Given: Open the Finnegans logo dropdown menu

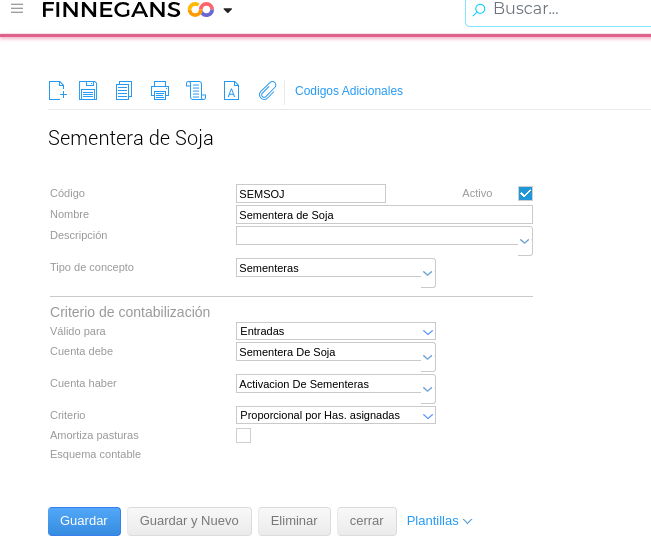Looking at the screenshot, I should pyautogui.click(x=228, y=11).
